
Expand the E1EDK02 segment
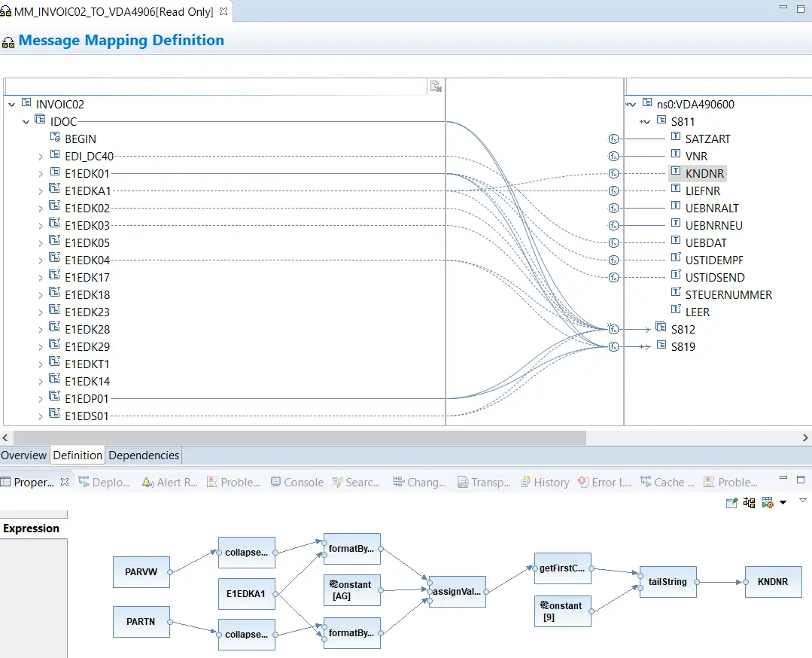click(x=41, y=209)
